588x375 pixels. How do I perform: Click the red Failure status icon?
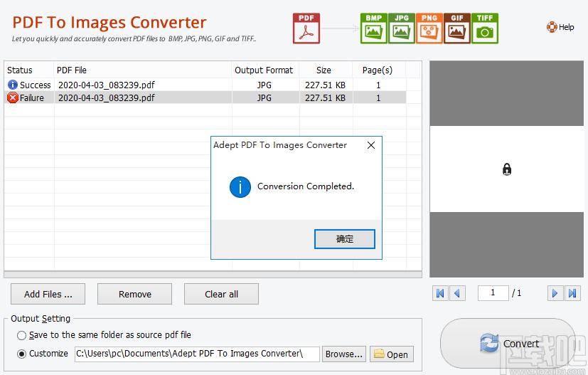pos(13,98)
